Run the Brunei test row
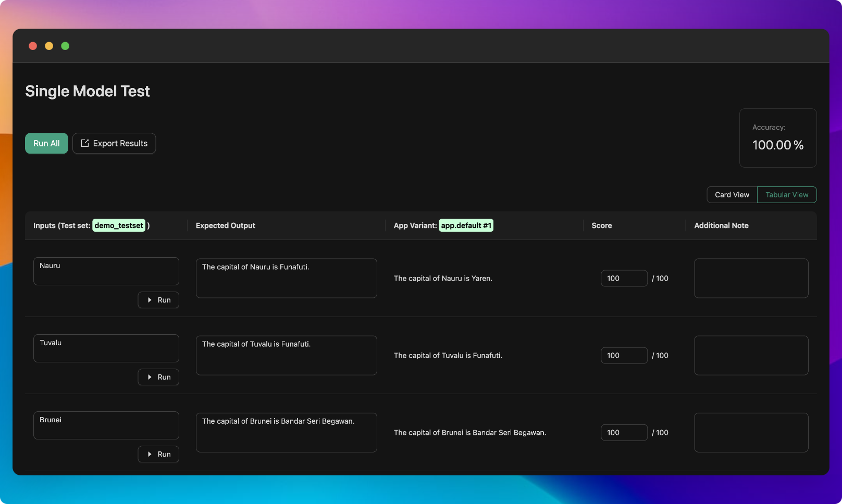The width and height of the screenshot is (842, 504). [158, 454]
